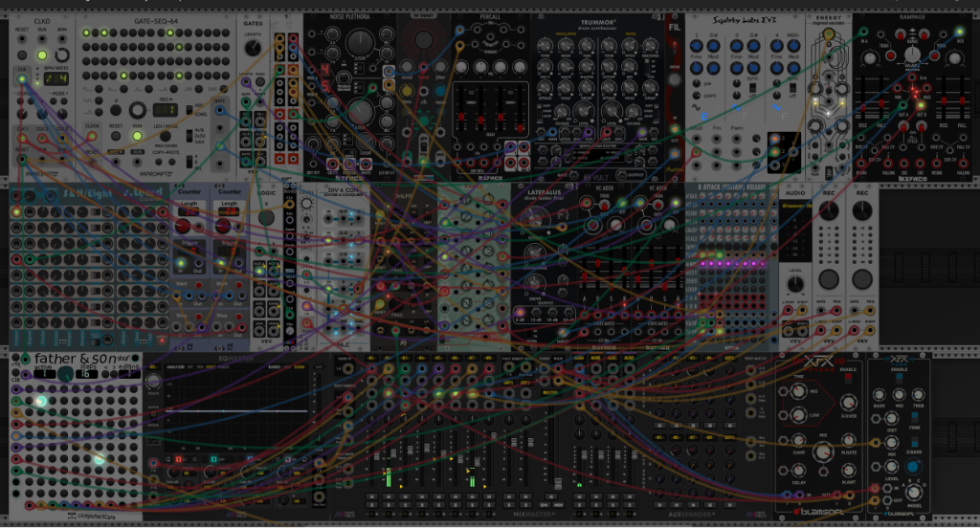The image size is (980, 528).
Task: Click the LEN/MODE button on GATE-SEQ-64
Action: tap(165, 136)
